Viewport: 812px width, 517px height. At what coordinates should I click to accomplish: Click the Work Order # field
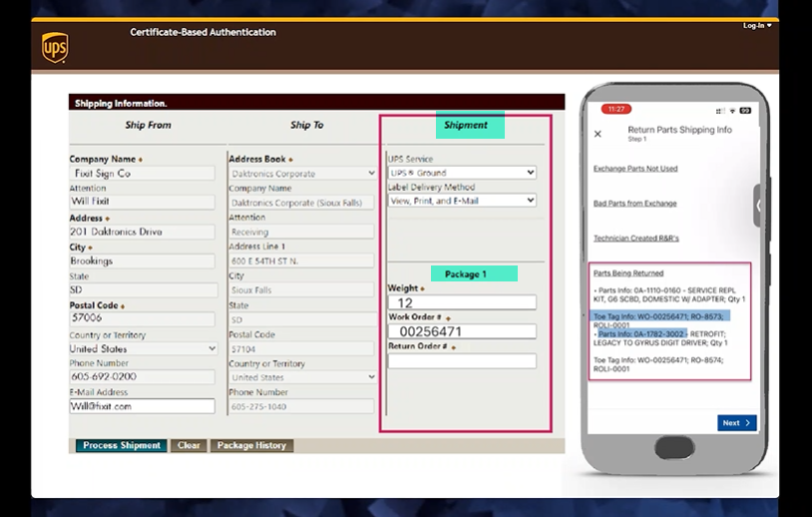point(462,331)
